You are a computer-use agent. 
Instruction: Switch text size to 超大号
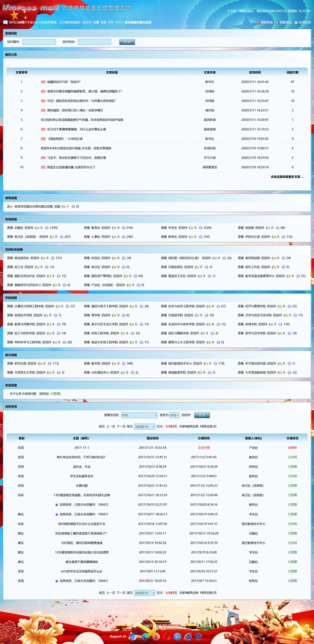click(x=87, y=22)
